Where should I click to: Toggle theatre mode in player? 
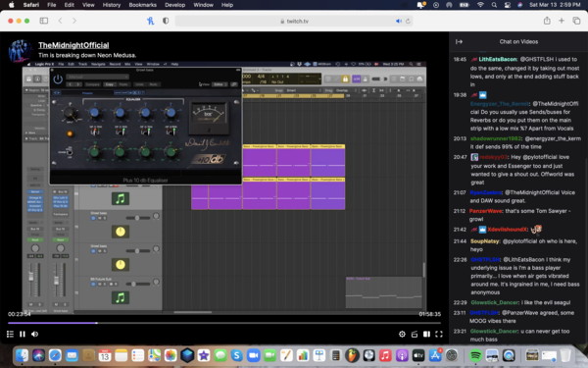point(426,334)
